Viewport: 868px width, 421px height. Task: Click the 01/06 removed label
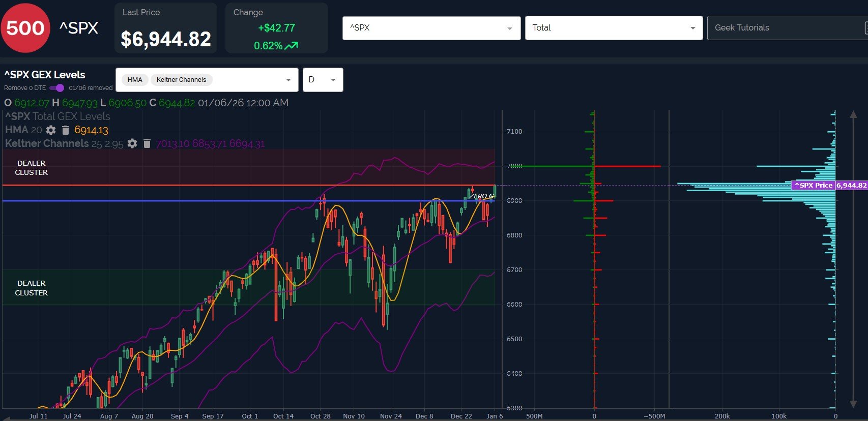(91, 88)
